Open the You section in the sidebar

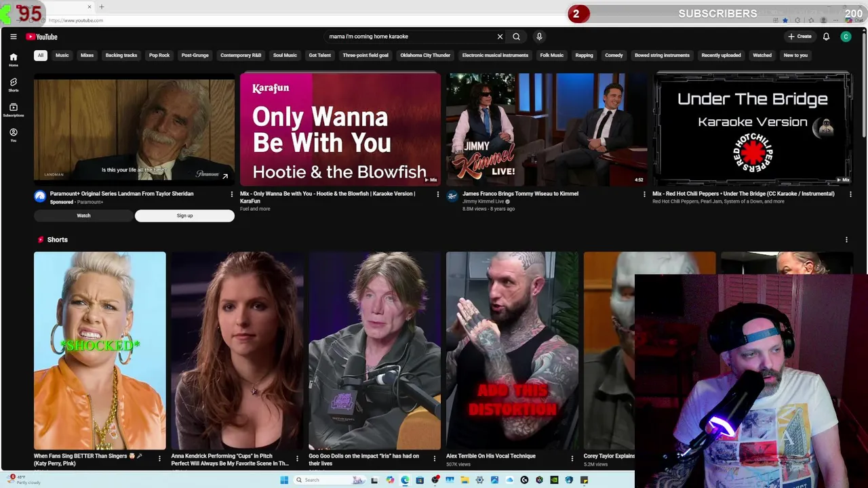pyautogui.click(x=13, y=135)
